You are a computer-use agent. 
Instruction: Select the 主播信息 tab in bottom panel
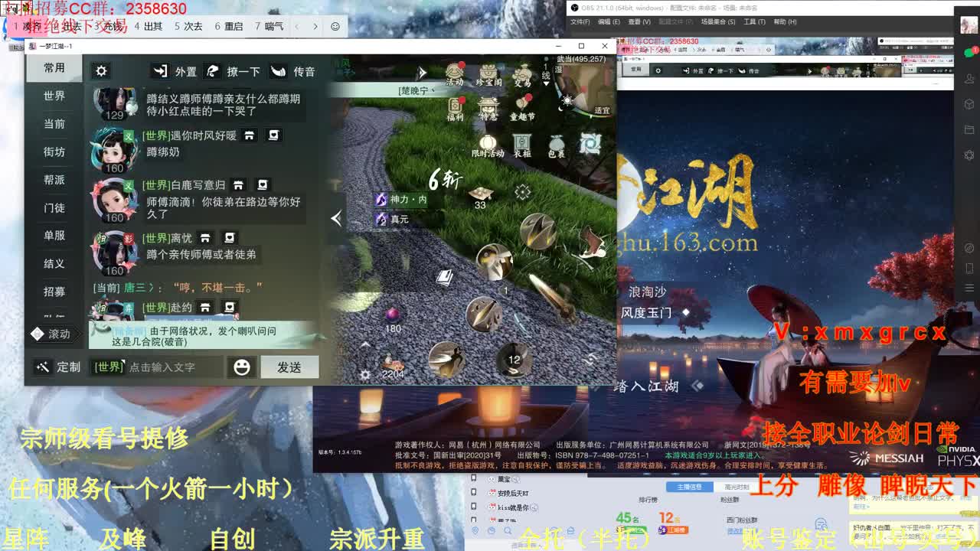(689, 487)
